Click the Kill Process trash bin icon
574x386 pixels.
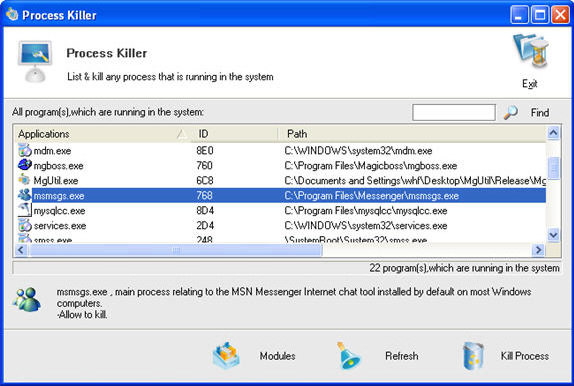(x=473, y=356)
